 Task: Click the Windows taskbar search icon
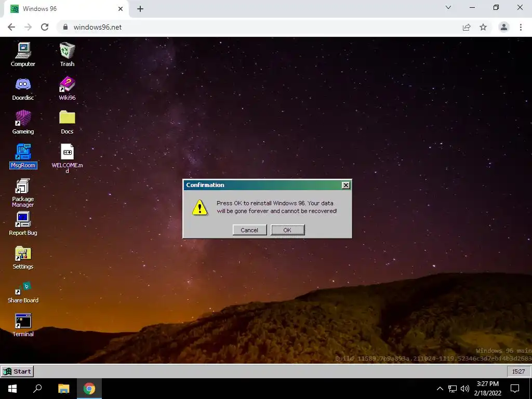point(37,389)
